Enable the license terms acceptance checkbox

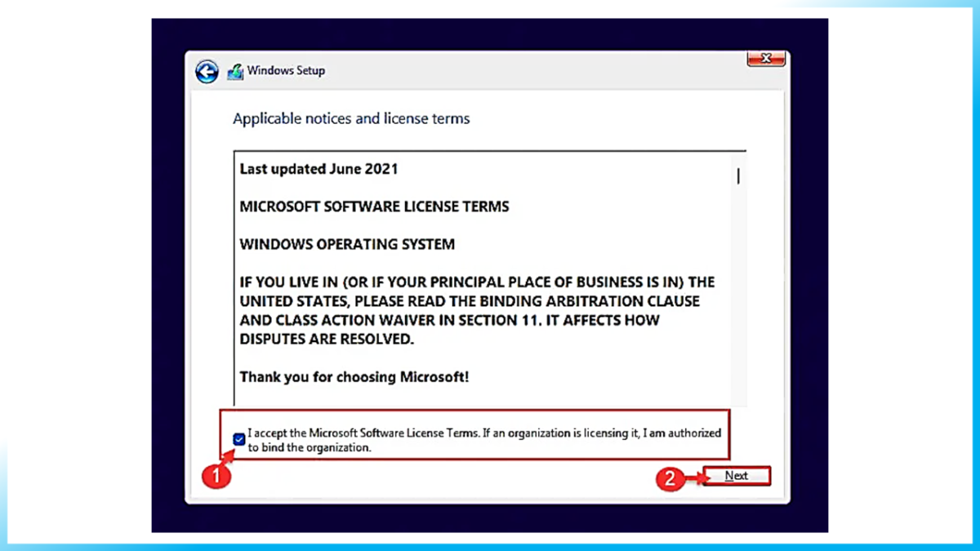pos(238,439)
